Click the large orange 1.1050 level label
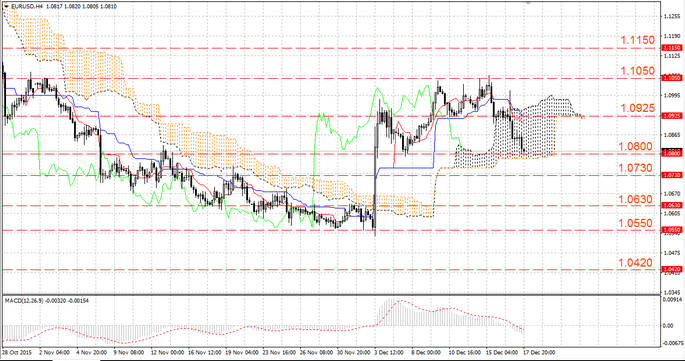 click(x=638, y=71)
